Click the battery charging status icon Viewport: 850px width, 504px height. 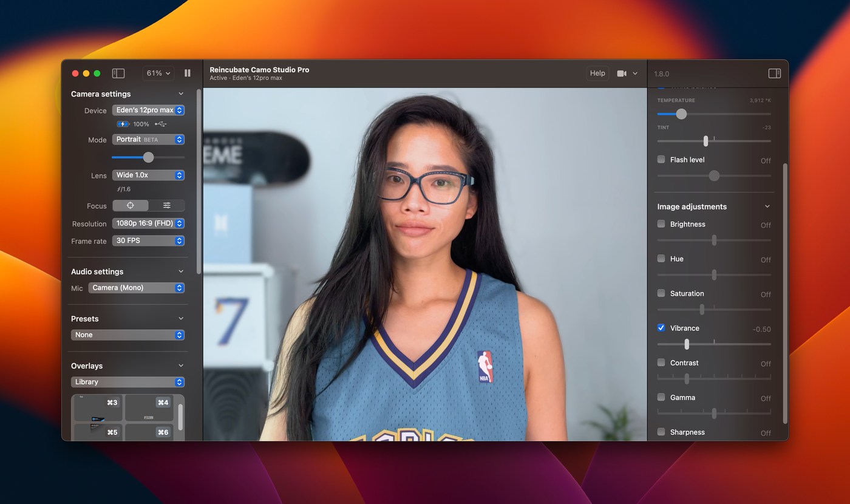[123, 124]
